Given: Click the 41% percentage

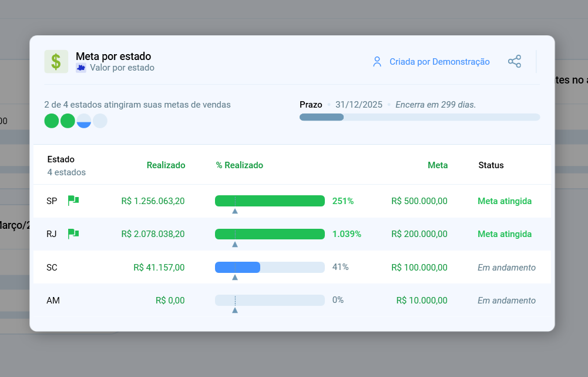Looking at the screenshot, I should point(341,267).
